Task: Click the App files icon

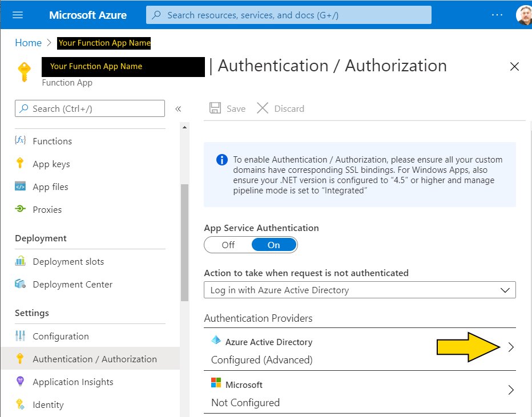Action: click(21, 187)
